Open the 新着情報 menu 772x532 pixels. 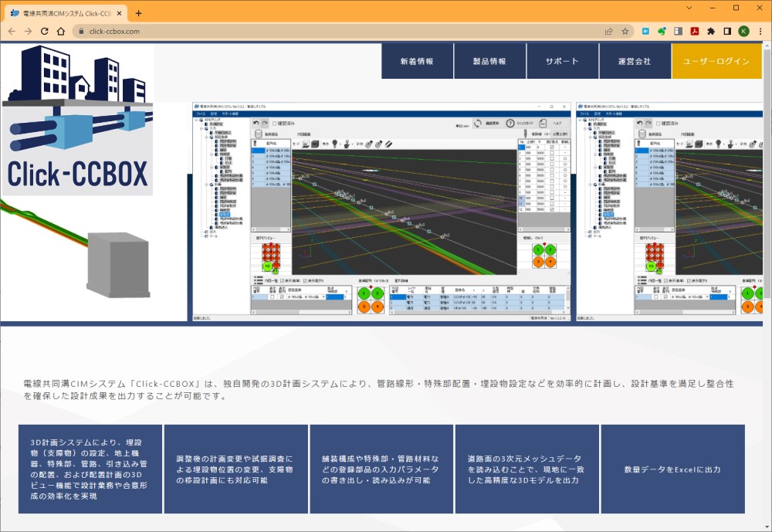pyautogui.click(x=417, y=61)
